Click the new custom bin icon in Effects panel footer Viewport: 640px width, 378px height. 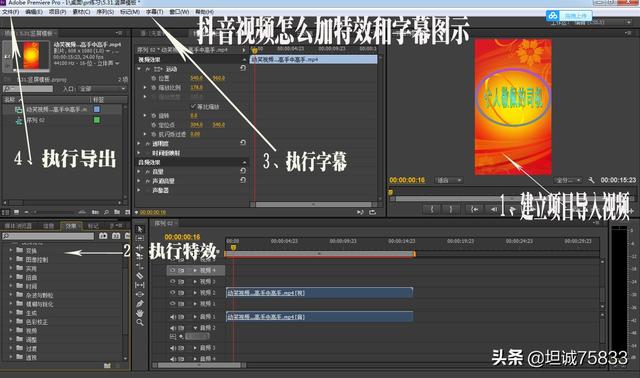coord(107,365)
